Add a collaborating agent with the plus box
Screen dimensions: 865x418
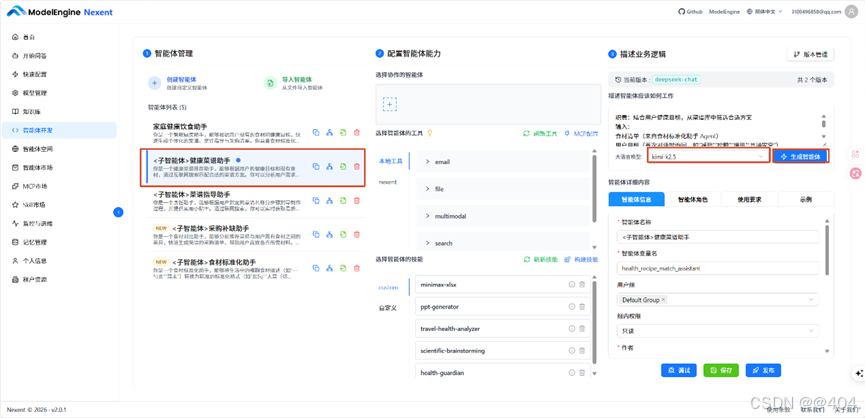point(390,104)
